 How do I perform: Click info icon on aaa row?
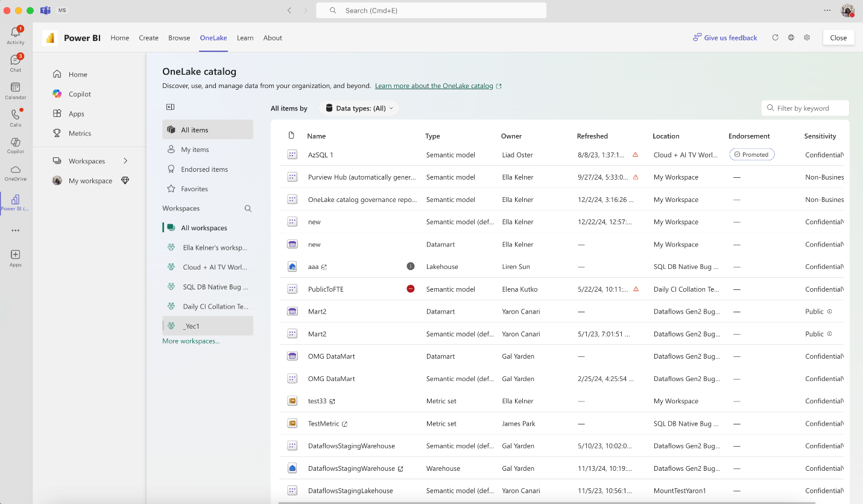pos(411,266)
